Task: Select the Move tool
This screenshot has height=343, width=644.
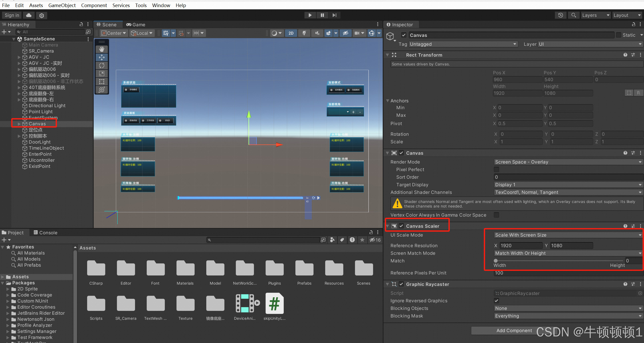Action: click(x=102, y=57)
